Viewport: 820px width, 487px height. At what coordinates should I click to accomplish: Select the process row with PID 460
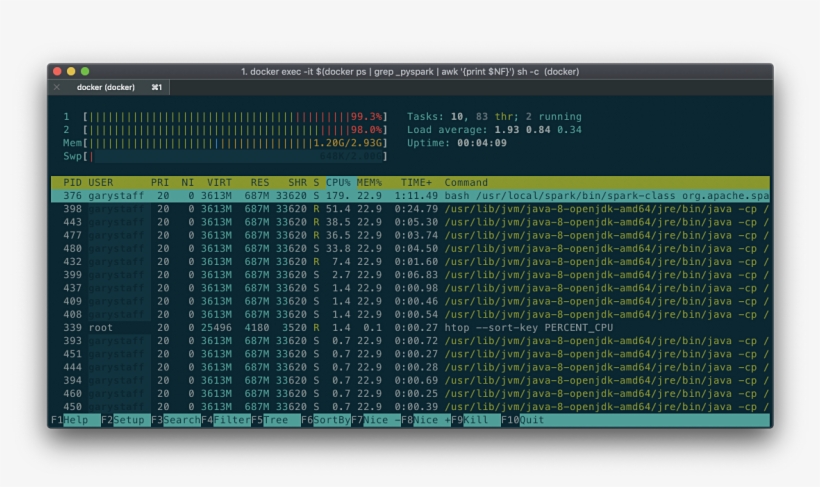(x=411, y=393)
